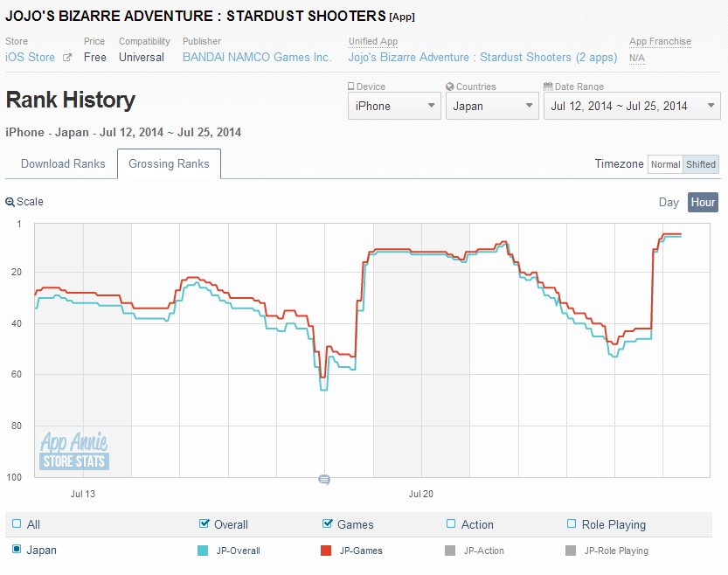Click the Rank History heading

click(71, 100)
